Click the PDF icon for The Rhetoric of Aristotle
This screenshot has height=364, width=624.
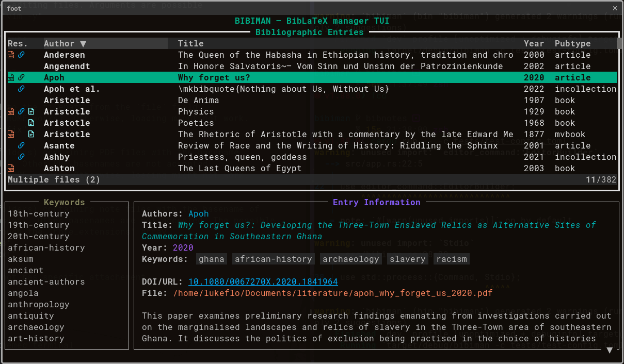[x=11, y=134]
